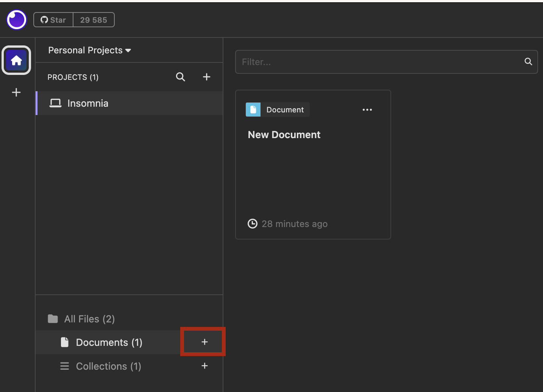Open the New Document card

click(x=313, y=165)
